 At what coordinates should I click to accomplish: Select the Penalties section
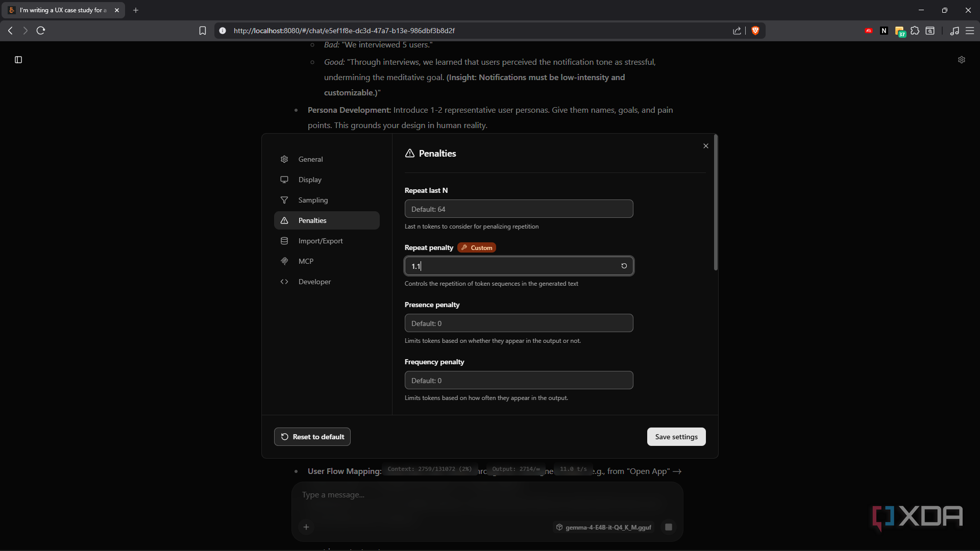(327, 220)
